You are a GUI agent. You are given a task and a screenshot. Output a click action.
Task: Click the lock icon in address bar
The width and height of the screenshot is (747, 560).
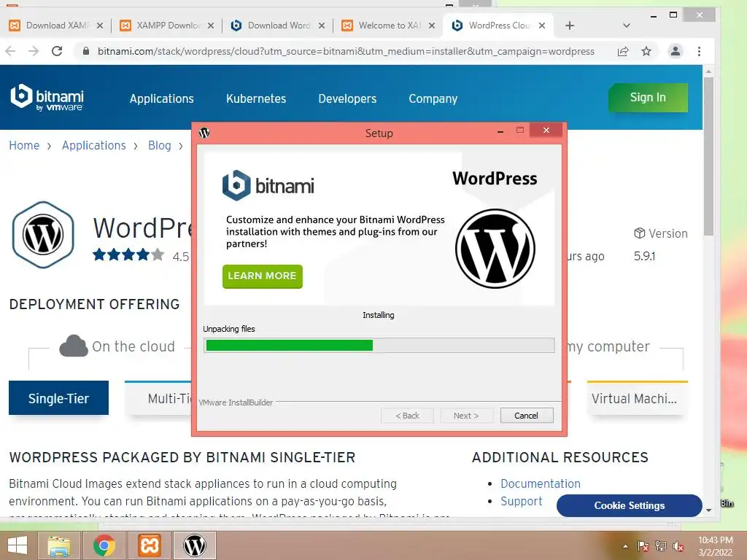(86, 51)
